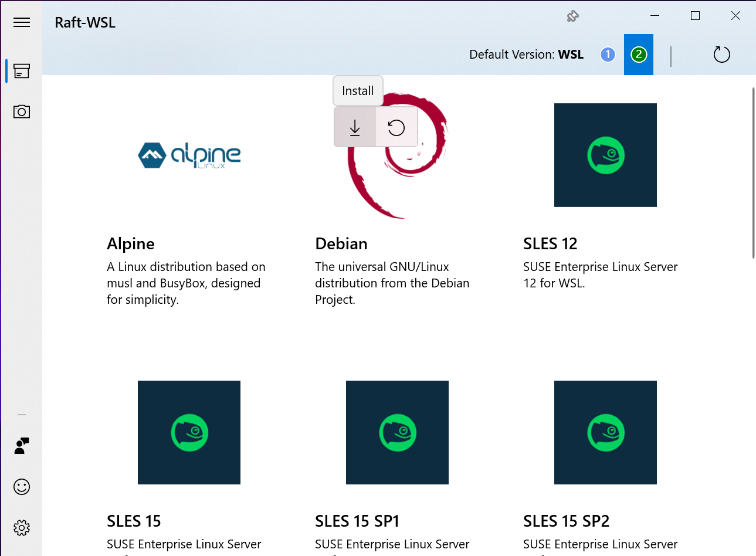
Task: Set default WSL version to 2
Action: click(639, 55)
